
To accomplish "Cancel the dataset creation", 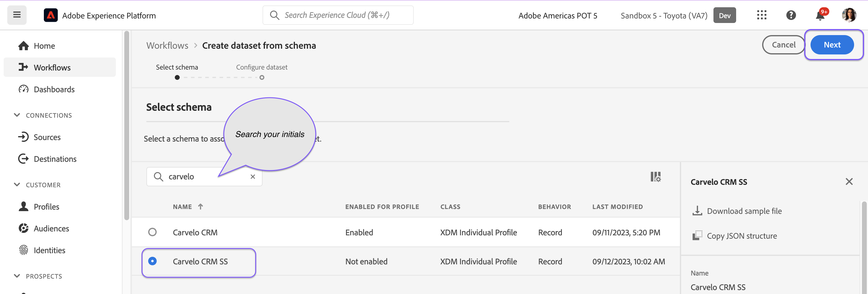I will coord(783,45).
